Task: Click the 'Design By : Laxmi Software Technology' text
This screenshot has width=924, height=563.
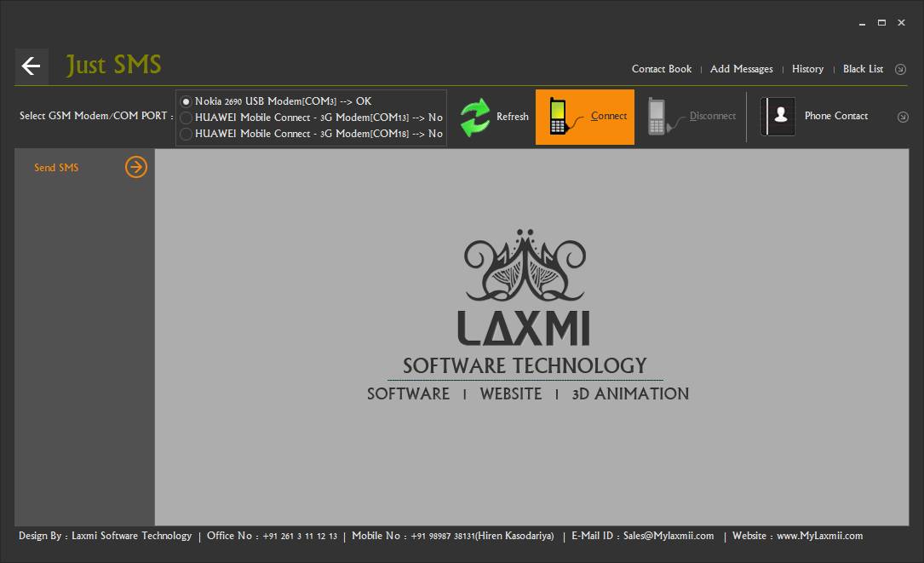Action: coord(105,536)
